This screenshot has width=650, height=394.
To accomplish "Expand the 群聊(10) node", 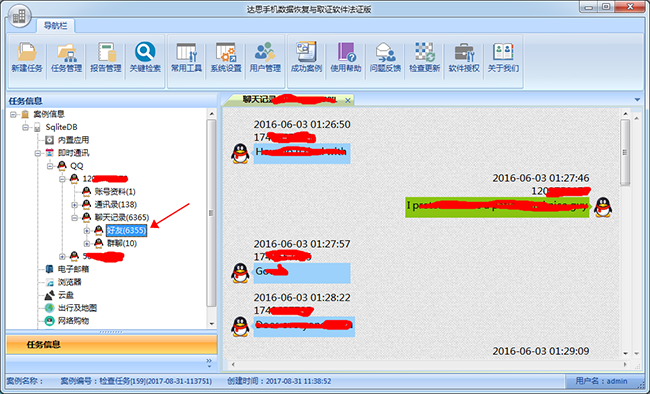I will [87, 243].
